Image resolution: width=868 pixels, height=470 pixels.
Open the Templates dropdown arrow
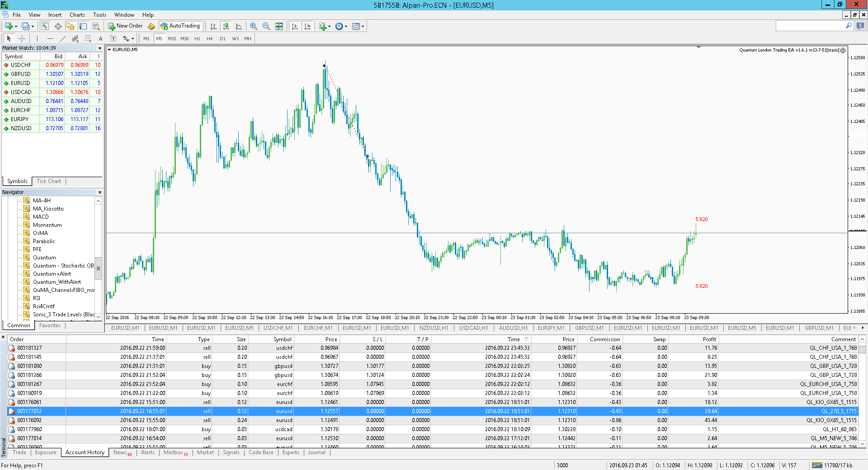pos(363,26)
